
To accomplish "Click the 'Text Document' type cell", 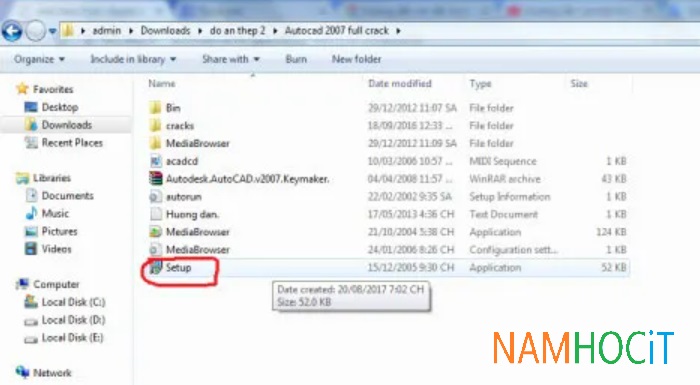I will tap(503, 214).
